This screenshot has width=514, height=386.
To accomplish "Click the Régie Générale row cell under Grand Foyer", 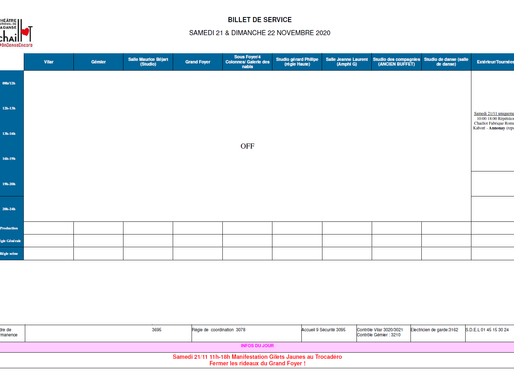I will click(x=198, y=241).
